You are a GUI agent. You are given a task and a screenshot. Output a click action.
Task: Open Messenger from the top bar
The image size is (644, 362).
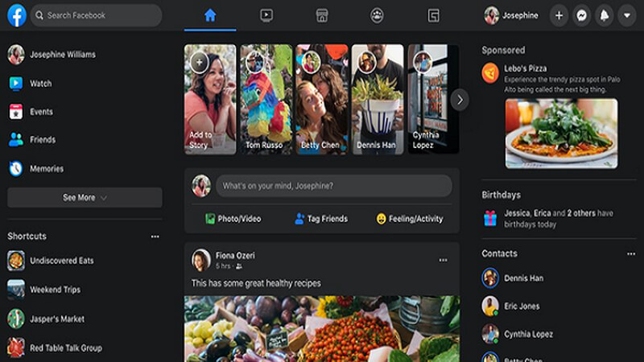(x=582, y=15)
